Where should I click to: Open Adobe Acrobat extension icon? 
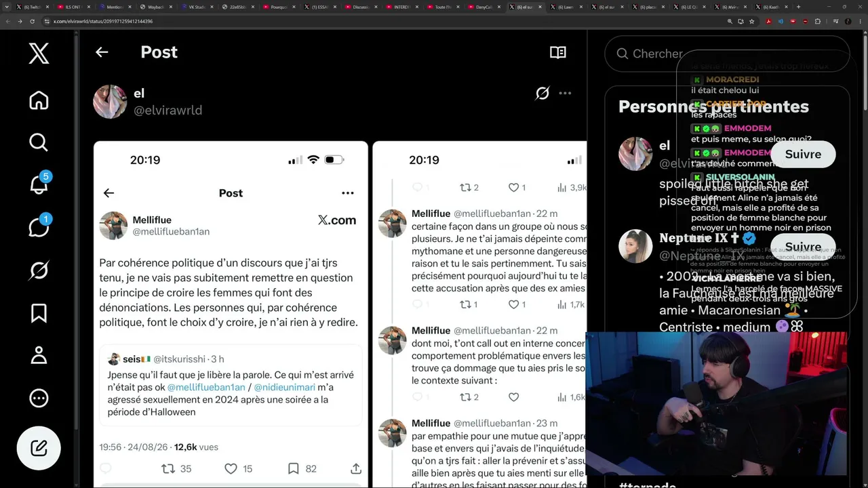768,21
